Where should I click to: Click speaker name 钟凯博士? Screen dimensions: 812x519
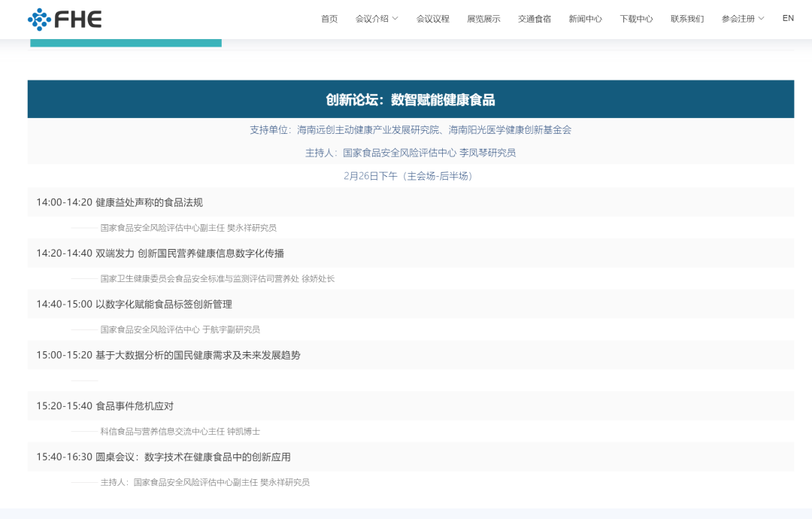[244, 432]
